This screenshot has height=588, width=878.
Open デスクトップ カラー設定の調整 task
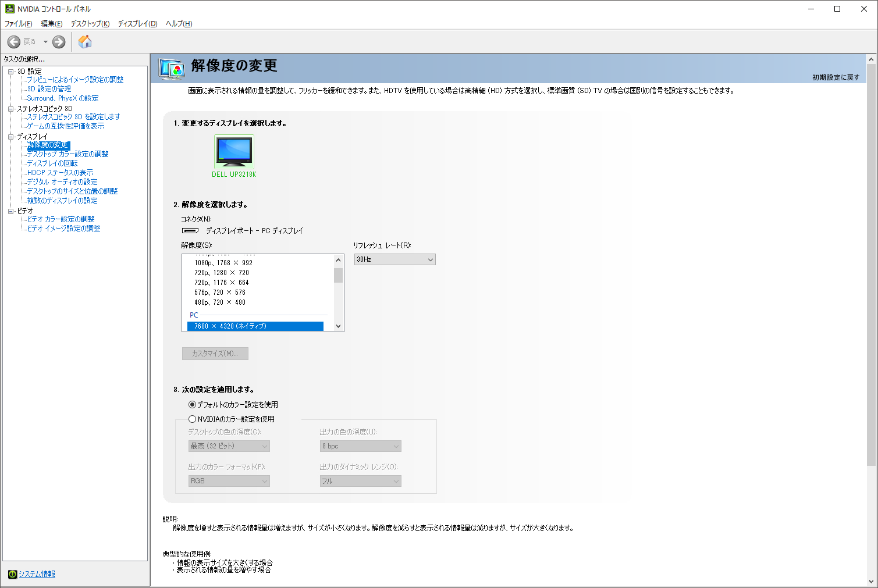[67, 154]
